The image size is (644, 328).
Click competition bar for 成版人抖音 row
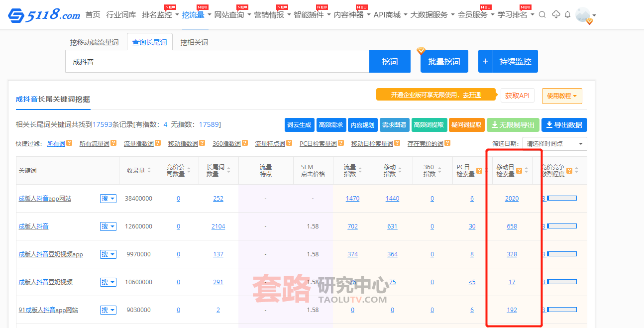(x=561, y=226)
